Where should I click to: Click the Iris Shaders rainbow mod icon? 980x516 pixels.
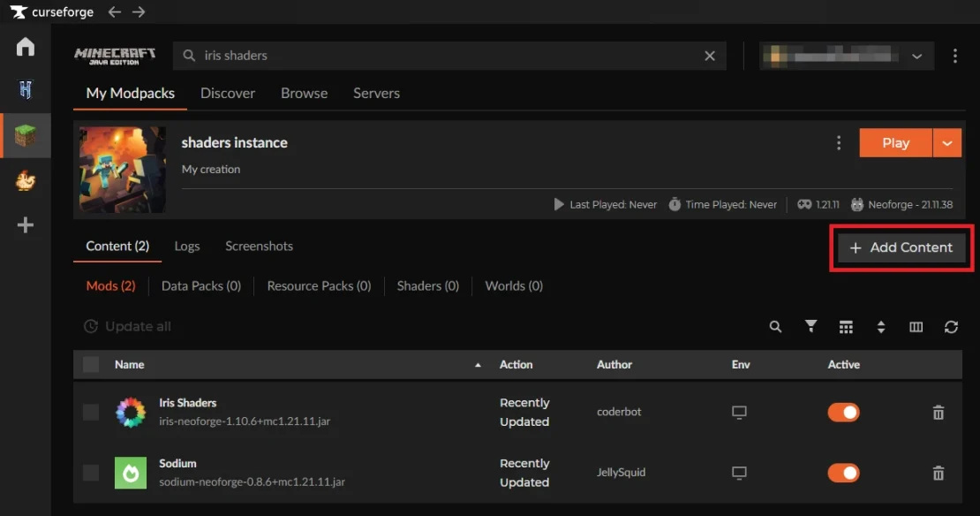tap(131, 412)
